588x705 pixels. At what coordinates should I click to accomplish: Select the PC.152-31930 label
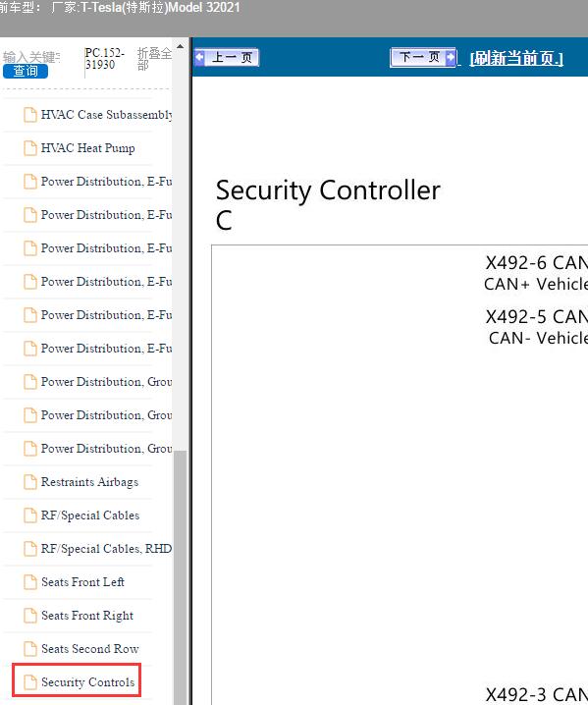(105, 59)
